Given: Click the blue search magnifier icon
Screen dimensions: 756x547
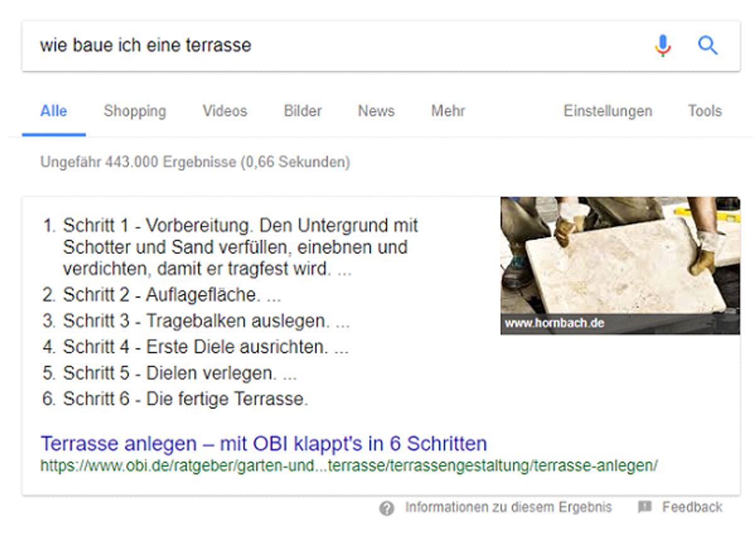Looking at the screenshot, I should [x=708, y=45].
